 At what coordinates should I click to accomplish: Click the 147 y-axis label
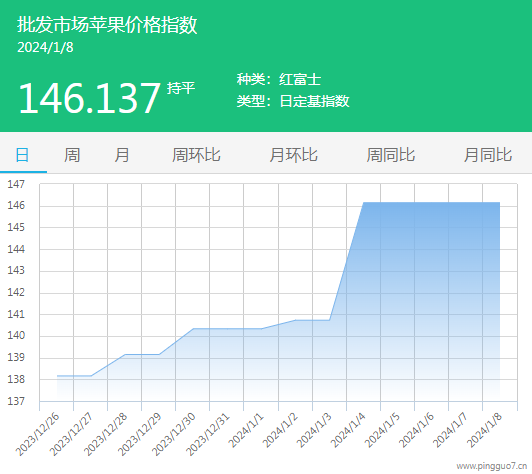click(16, 184)
